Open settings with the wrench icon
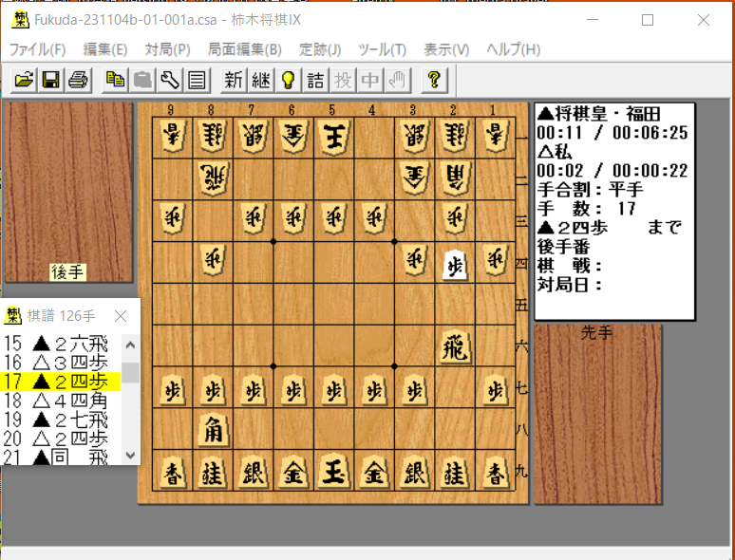The height and width of the screenshot is (560, 735). click(x=170, y=80)
